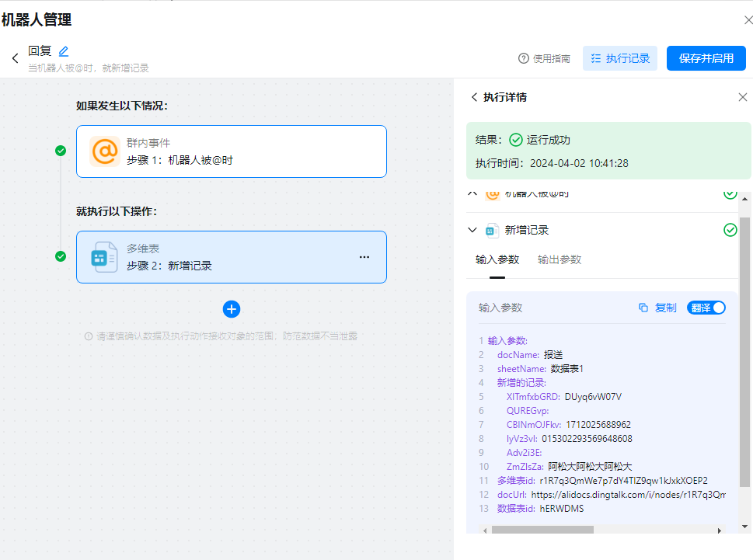753x560 pixels.
Task: Go back using the arrow beside 回复
Action: click(x=16, y=58)
